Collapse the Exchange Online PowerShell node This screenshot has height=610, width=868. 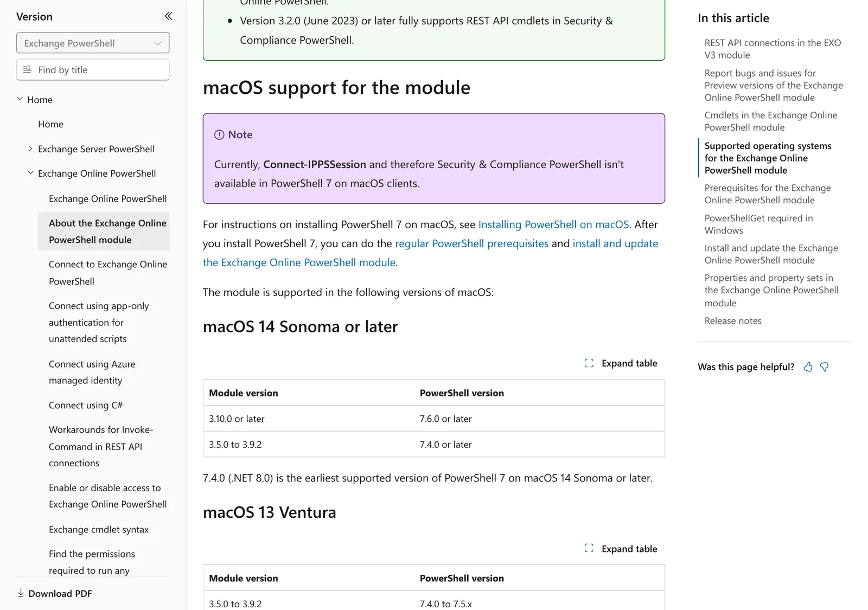30,173
